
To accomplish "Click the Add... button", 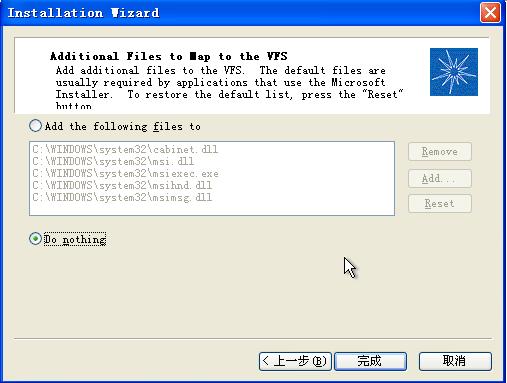I will click(440, 178).
